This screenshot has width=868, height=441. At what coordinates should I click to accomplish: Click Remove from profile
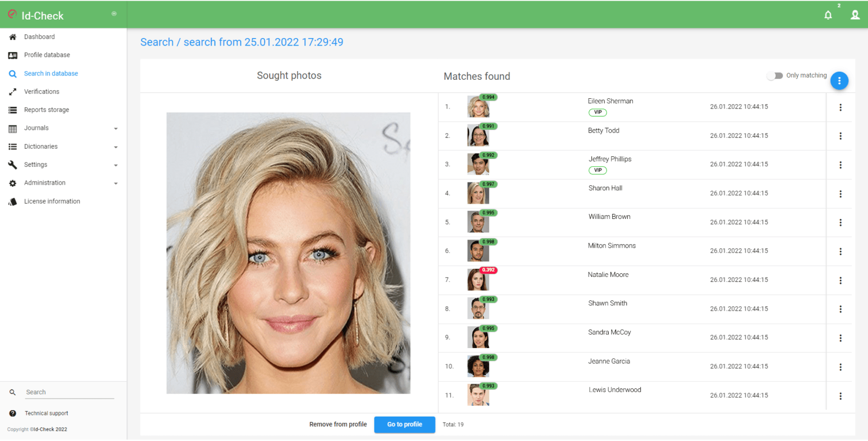(338, 425)
